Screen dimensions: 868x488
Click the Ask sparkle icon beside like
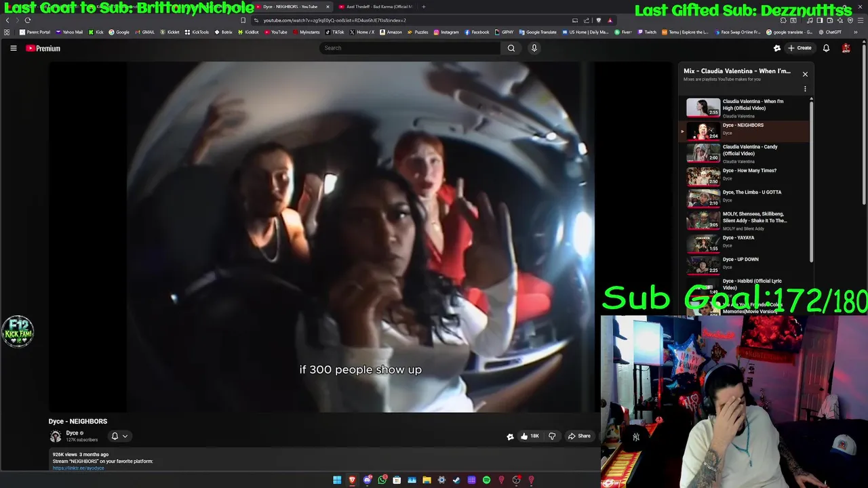pos(510,436)
